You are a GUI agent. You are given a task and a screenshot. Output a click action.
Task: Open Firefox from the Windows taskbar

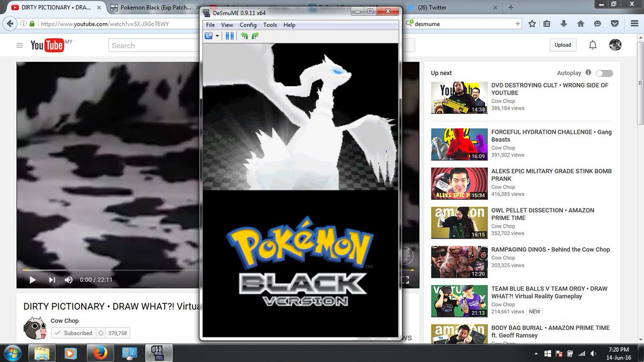(99, 353)
